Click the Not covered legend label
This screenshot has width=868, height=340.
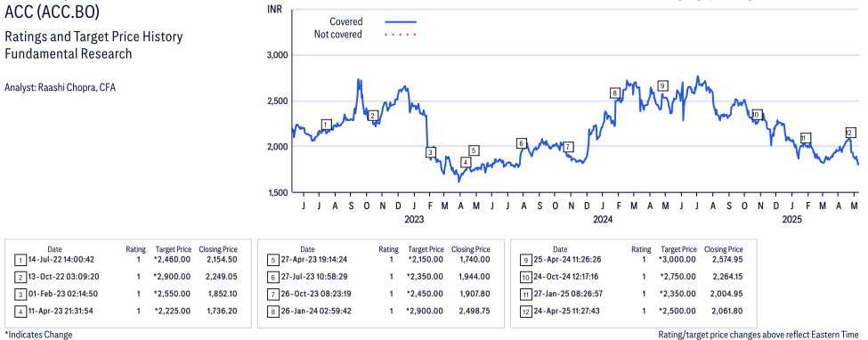point(337,35)
